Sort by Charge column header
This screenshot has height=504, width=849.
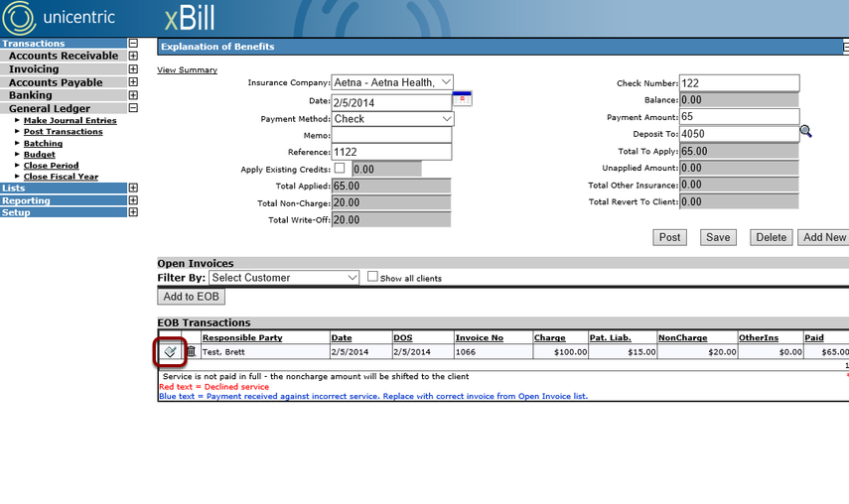549,337
